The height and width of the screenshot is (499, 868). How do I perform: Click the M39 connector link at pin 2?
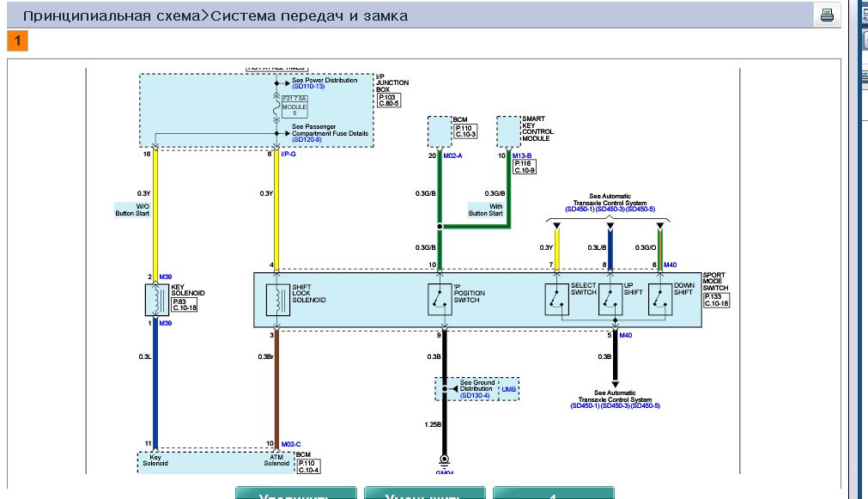(166, 277)
